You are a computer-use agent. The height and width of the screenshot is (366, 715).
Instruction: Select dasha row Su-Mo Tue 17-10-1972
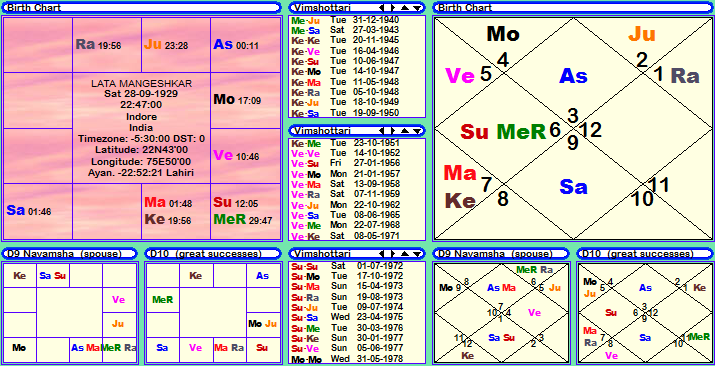click(347, 276)
